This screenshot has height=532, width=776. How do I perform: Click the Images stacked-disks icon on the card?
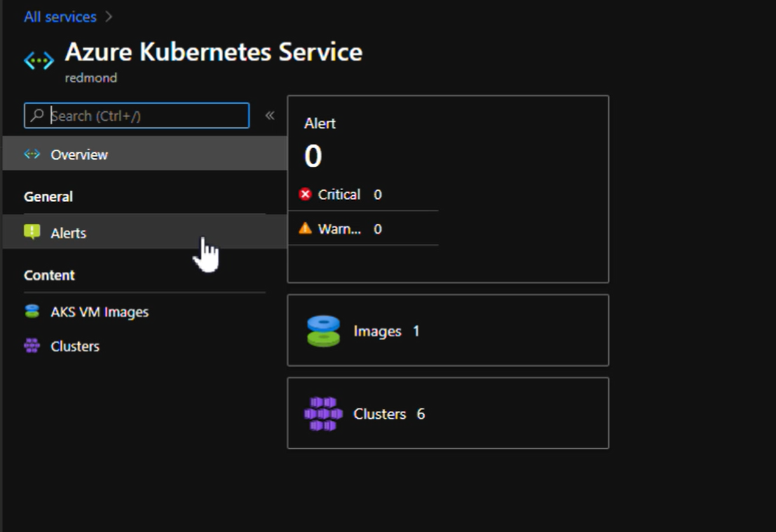323,330
